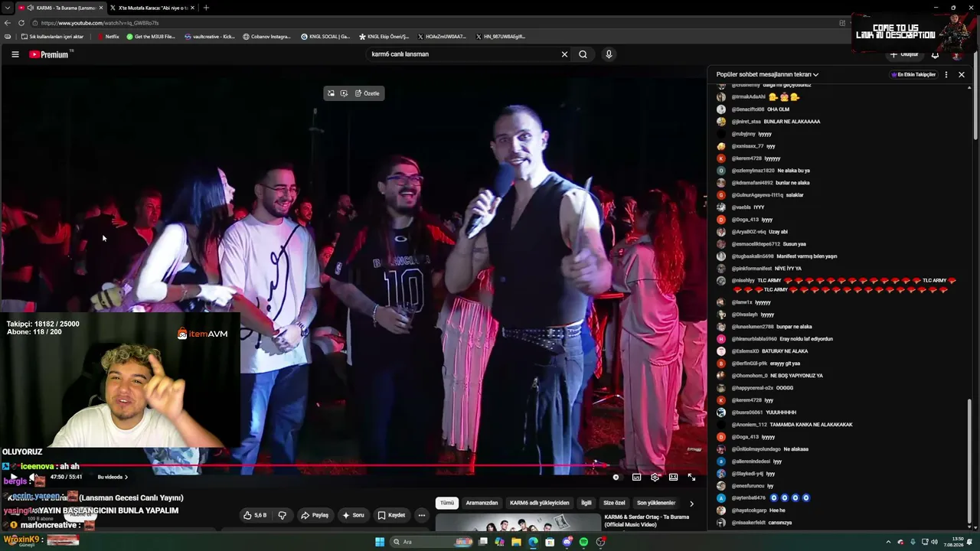Open the YouTube guide hamburger menu
This screenshot has height=551, width=980.
[x=15, y=54]
